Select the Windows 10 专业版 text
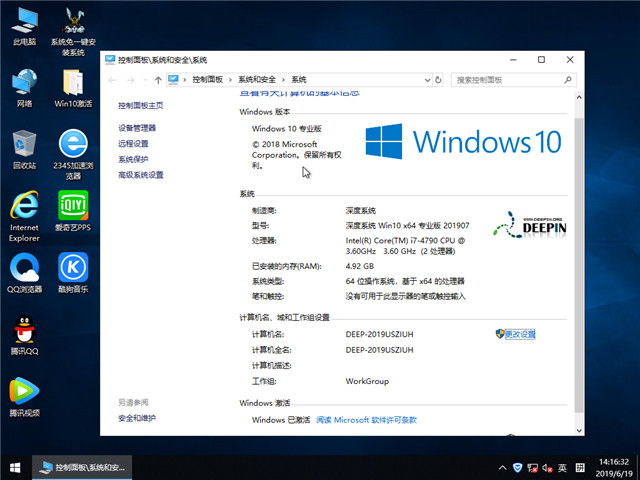This screenshot has width=640, height=480. pos(287,129)
